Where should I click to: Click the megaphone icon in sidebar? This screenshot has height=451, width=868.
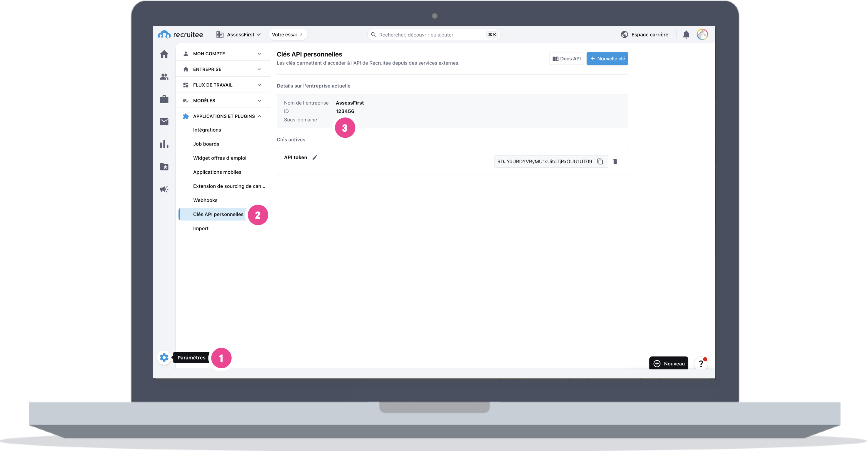(164, 189)
